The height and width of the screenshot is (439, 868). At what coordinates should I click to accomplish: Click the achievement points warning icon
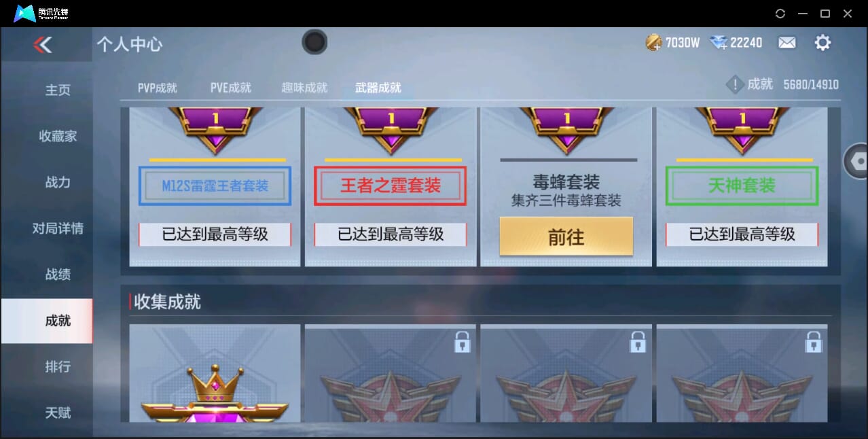tap(735, 84)
